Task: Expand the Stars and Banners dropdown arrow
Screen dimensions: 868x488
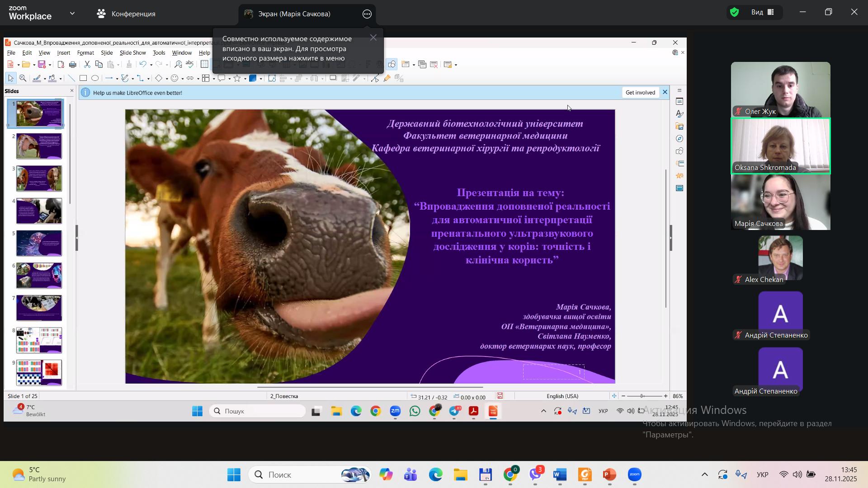Action: (x=245, y=79)
